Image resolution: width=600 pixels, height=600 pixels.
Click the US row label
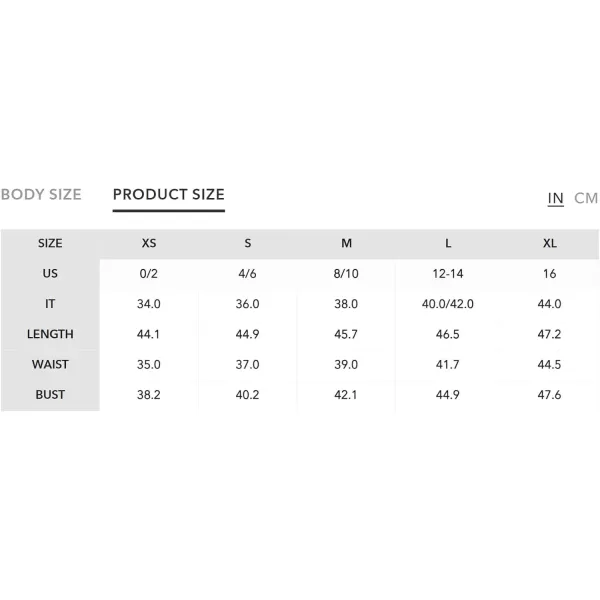pos(50,273)
